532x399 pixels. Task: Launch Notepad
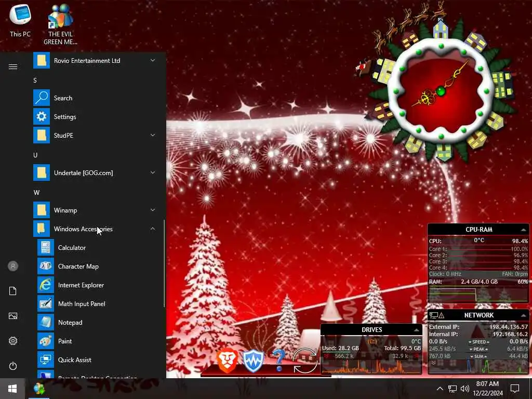point(95,322)
